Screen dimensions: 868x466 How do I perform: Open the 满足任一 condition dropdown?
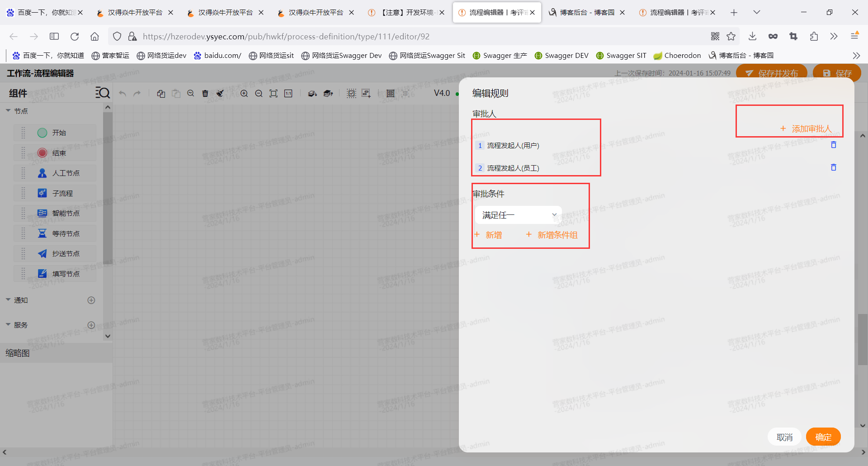click(519, 215)
